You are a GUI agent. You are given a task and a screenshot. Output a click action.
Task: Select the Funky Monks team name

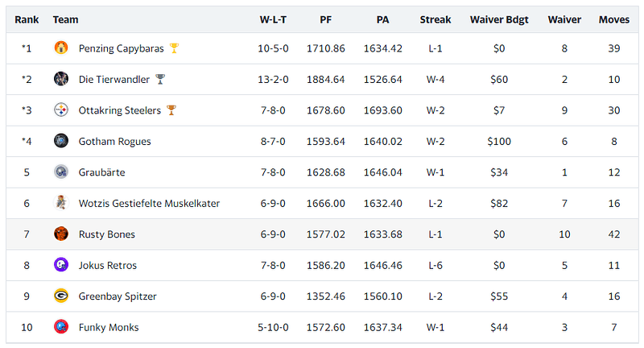pos(109,327)
